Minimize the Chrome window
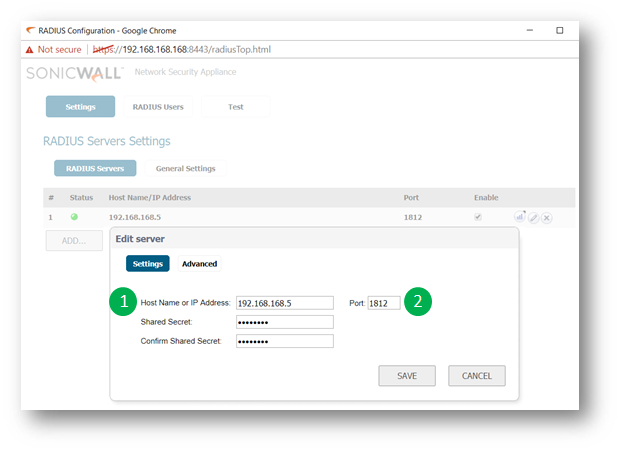The image size is (621, 452). 530,31
